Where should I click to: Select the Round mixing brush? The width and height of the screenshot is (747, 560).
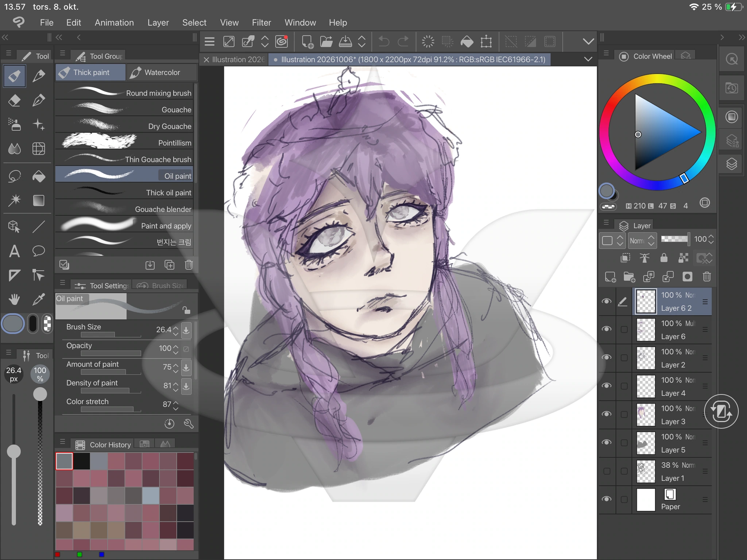(x=124, y=93)
